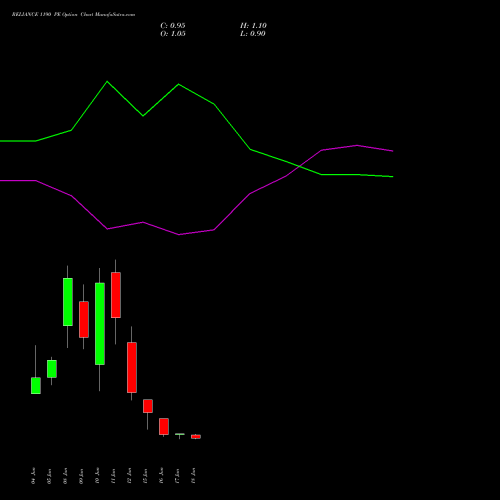Click the '17 Jun' date axis label
Viewport: 500px width, 500px height.
pos(177,476)
